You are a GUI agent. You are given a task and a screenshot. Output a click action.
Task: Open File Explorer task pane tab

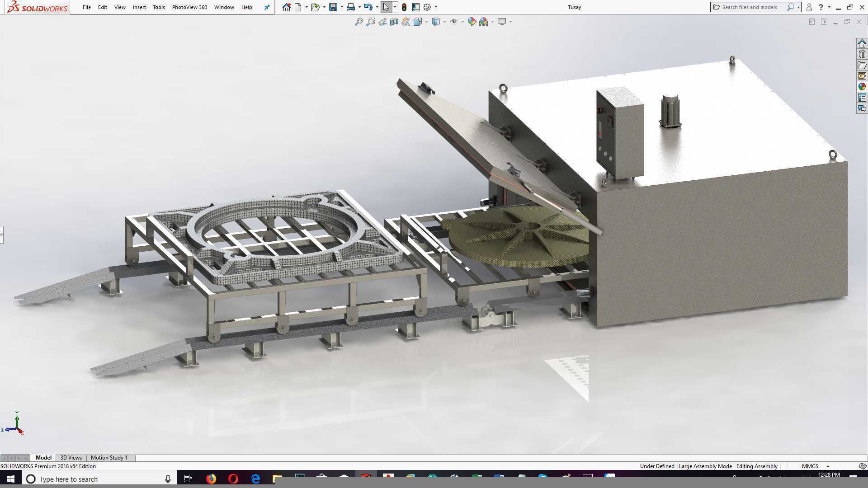point(862,65)
